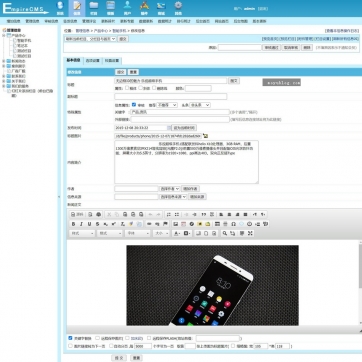Open the Users section icon in header
This screenshot has width=362, height=362.
coord(127,8)
